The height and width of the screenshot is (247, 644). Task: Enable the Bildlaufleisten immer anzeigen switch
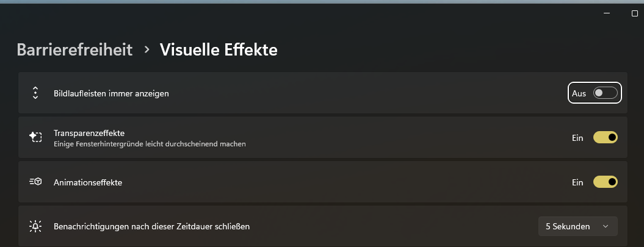[x=606, y=93]
